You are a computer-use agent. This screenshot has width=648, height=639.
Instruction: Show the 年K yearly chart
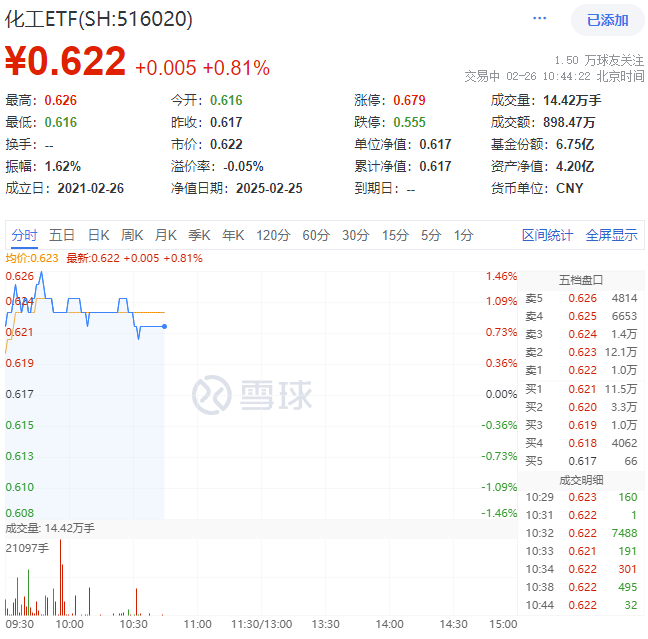coord(233,235)
